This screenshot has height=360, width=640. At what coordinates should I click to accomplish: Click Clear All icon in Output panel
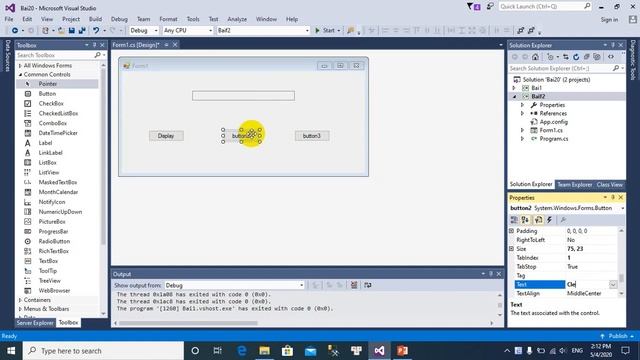[354, 285]
